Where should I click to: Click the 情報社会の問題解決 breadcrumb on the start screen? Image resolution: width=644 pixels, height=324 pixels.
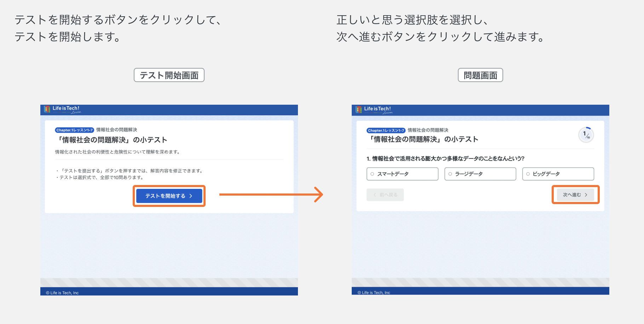click(116, 130)
